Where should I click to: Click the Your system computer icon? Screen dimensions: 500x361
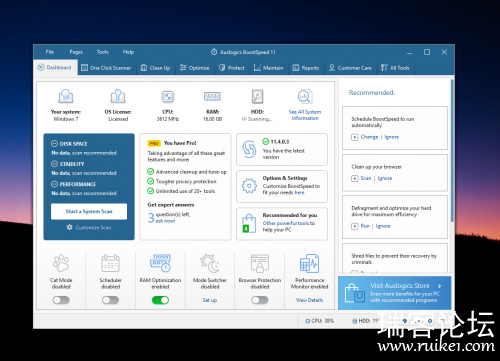(x=66, y=97)
